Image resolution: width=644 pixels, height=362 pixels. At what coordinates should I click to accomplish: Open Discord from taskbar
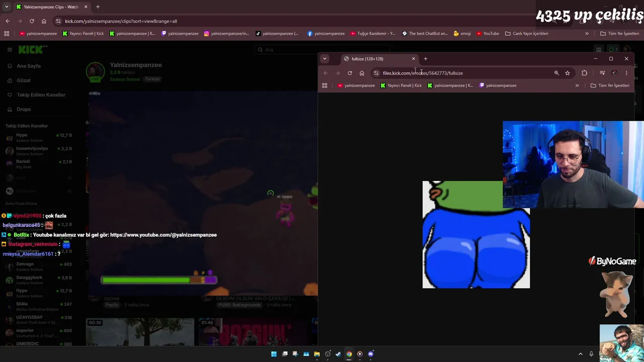(x=371, y=354)
